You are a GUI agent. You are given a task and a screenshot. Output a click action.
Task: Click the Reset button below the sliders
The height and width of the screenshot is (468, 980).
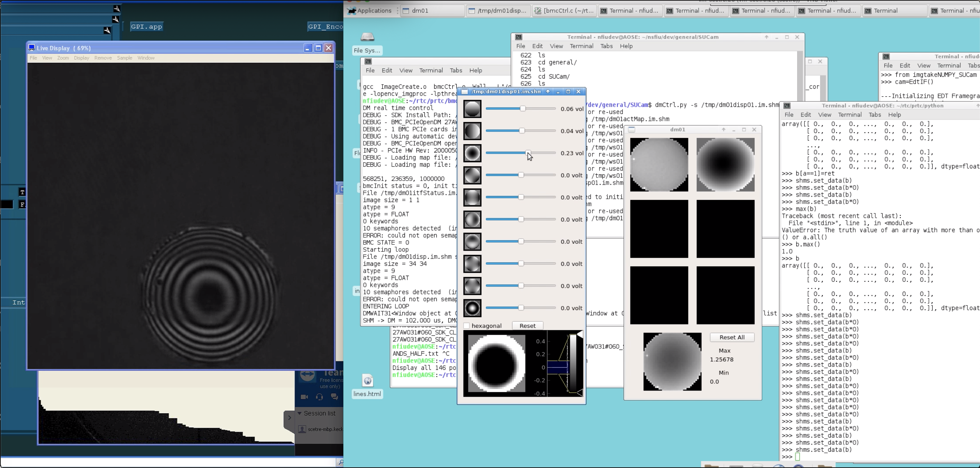click(527, 326)
